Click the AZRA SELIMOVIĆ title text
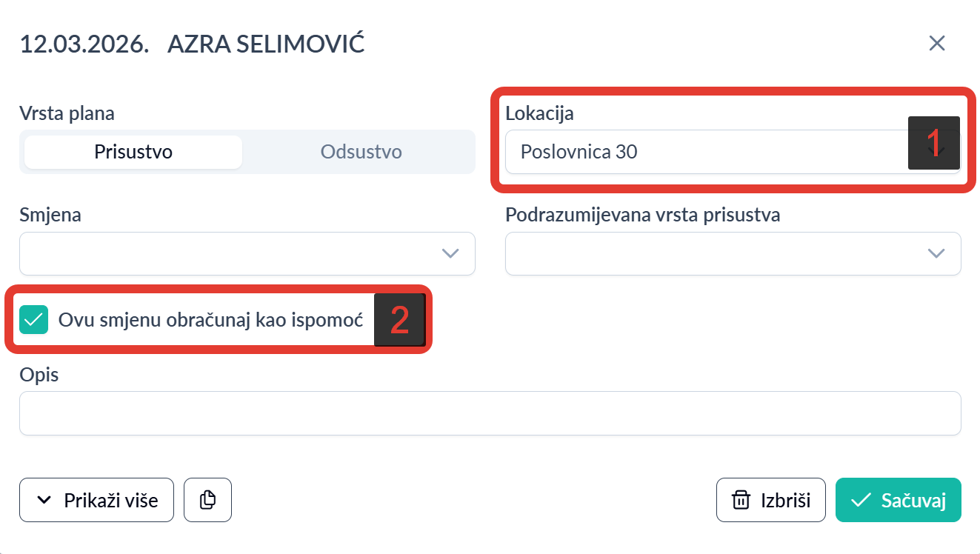This screenshot has height=554, width=980. coord(266,44)
